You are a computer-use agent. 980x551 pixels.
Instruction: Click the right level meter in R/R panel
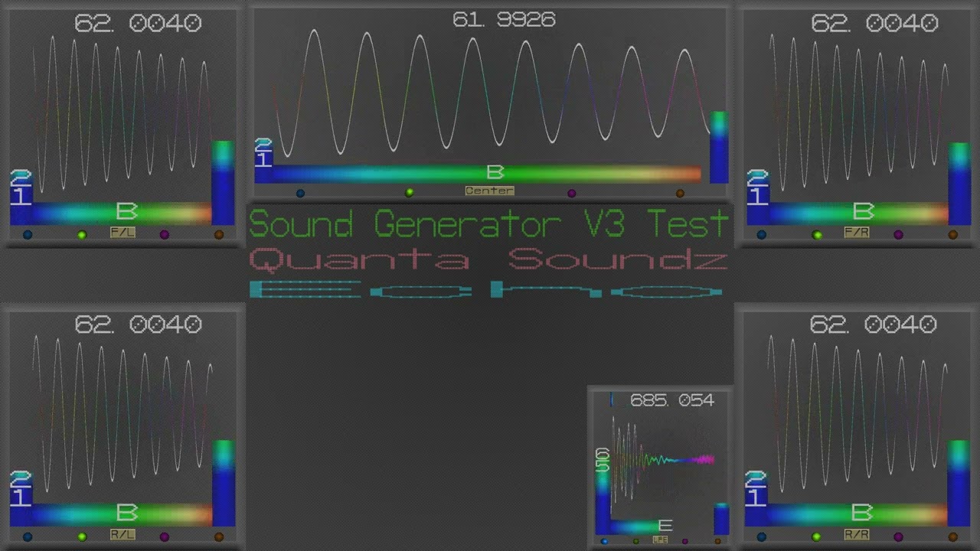959,483
